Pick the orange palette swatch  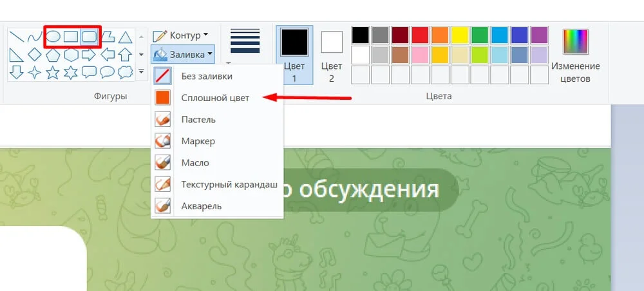tap(440, 35)
